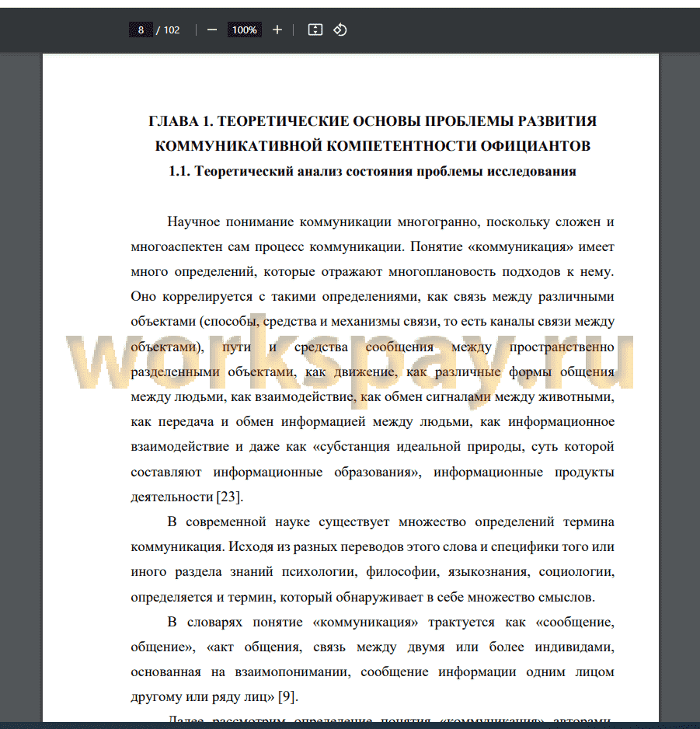Click the word 'языкознания'
The width and height of the screenshot is (700, 729).
click(x=488, y=572)
